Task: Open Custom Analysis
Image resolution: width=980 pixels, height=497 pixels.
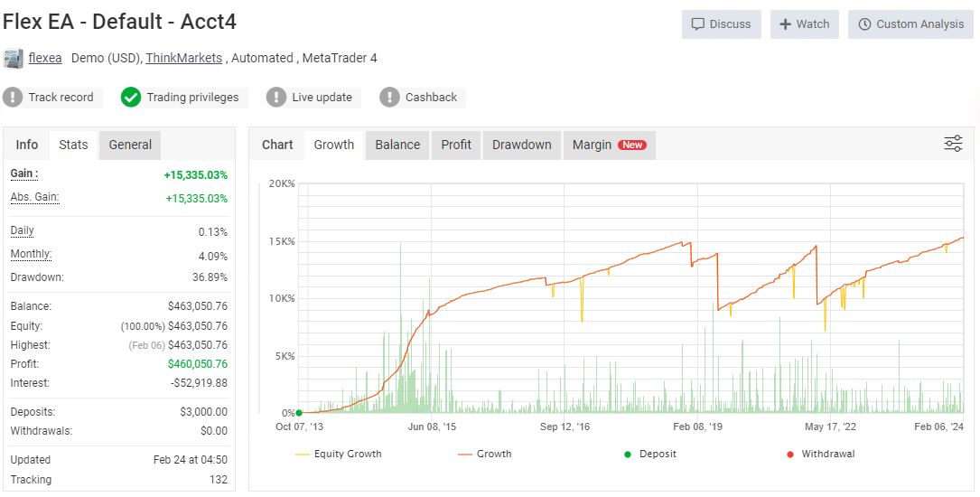Action: [x=911, y=24]
